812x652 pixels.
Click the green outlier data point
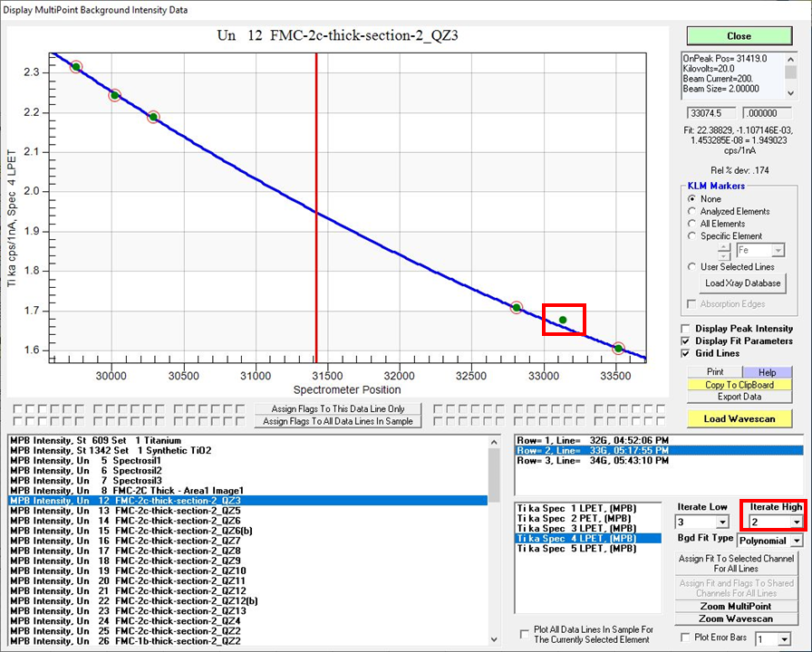point(563,320)
